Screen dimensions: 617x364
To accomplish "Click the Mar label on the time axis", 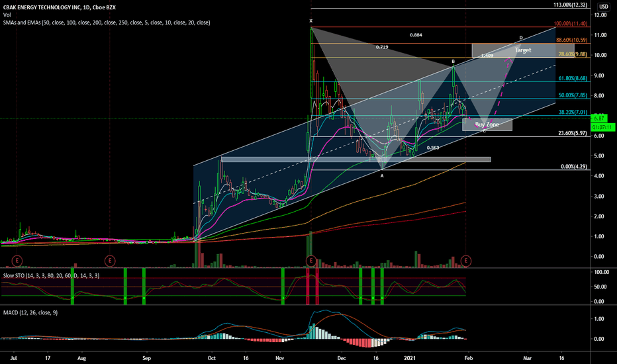I will click(527, 359).
